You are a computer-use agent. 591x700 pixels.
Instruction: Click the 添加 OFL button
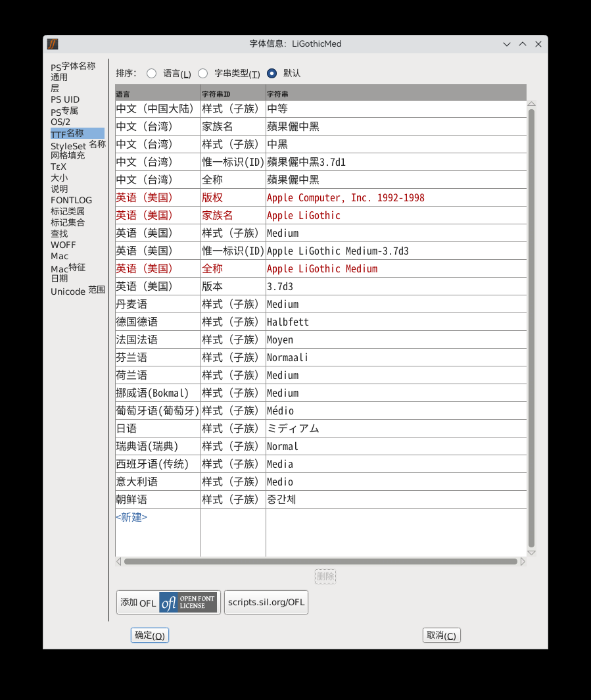(x=168, y=602)
